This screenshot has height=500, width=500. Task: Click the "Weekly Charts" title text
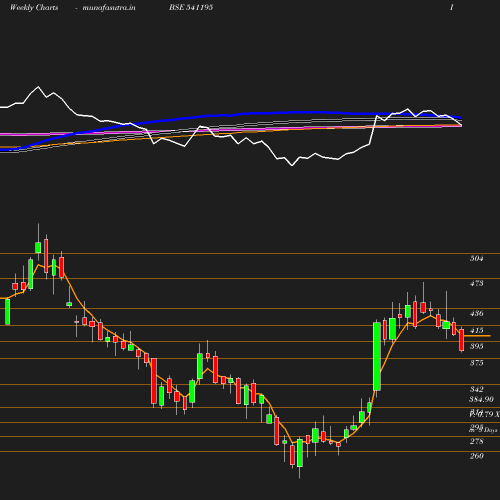(34, 7)
